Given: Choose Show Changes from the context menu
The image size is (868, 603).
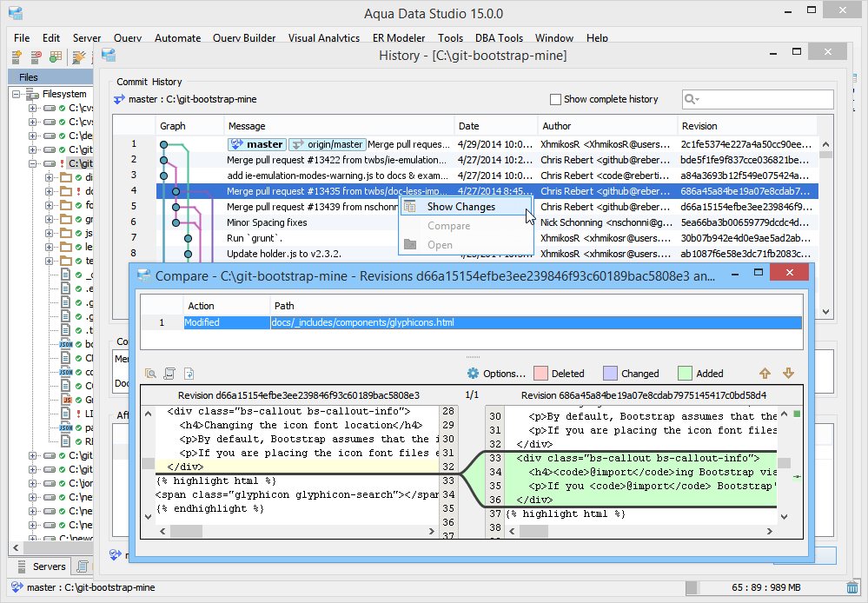Looking at the screenshot, I should (x=465, y=207).
